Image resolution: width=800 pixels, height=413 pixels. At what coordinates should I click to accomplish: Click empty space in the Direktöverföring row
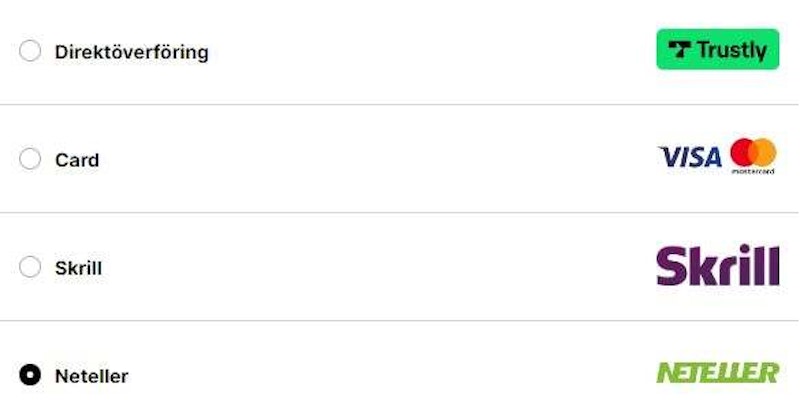(420, 52)
